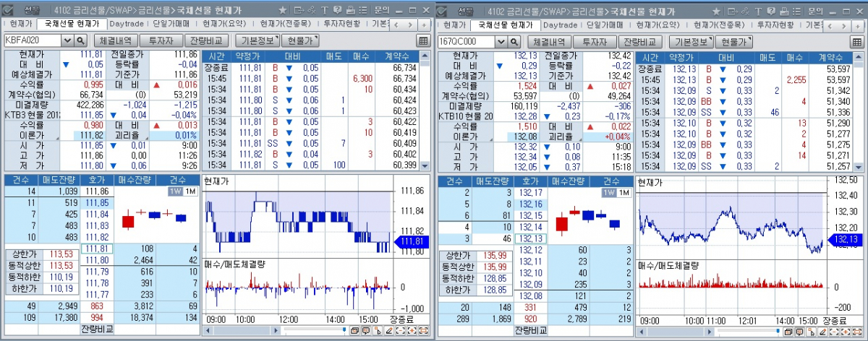The image size is (868, 341).
Task: Search symbol with magnifier next to KBFA020
Action: pyautogui.click(x=80, y=41)
